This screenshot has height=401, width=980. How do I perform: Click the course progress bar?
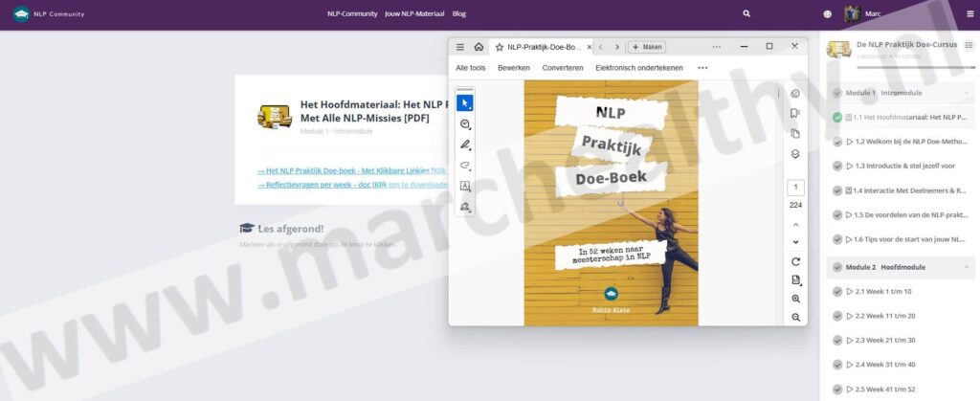[x=916, y=67]
